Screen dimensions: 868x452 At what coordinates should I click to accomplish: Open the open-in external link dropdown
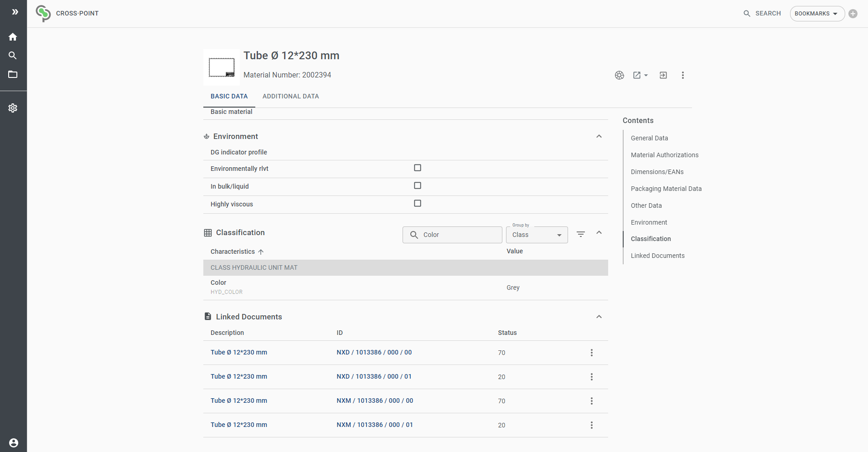click(x=640, y=75)
